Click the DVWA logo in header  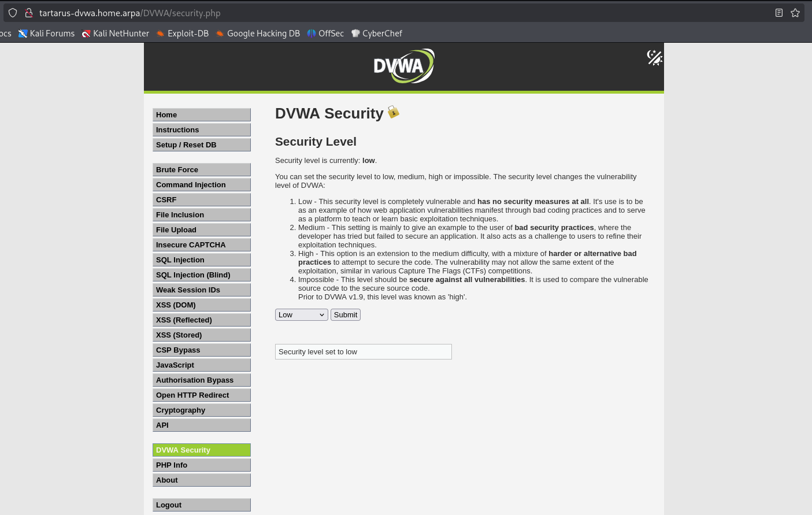pyautogui.click(x=403, y=66)
